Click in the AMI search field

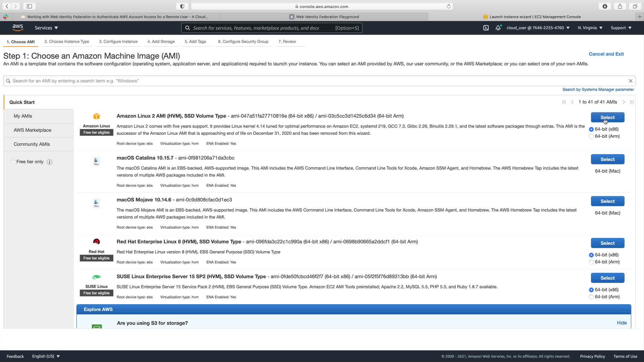319,81
